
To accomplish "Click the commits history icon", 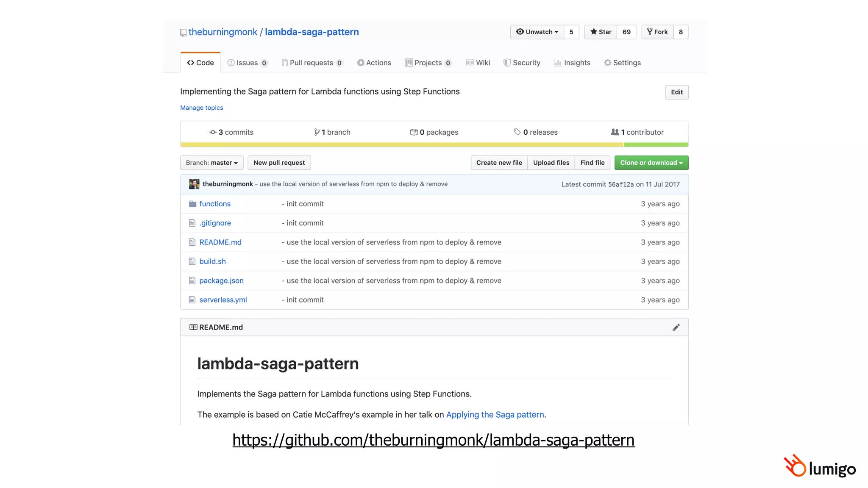I will point(213,132).
